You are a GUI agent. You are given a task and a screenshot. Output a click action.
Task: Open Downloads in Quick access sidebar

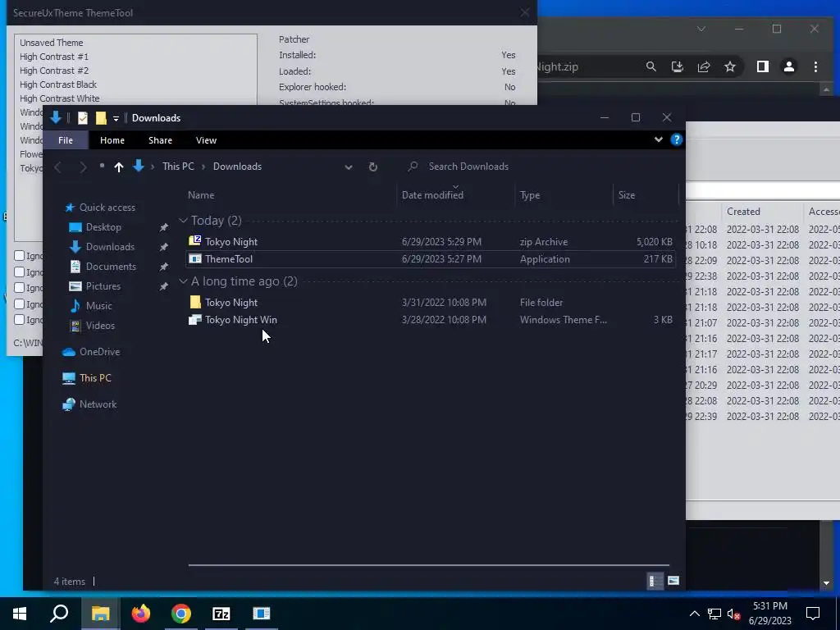[x=110, y=247]
